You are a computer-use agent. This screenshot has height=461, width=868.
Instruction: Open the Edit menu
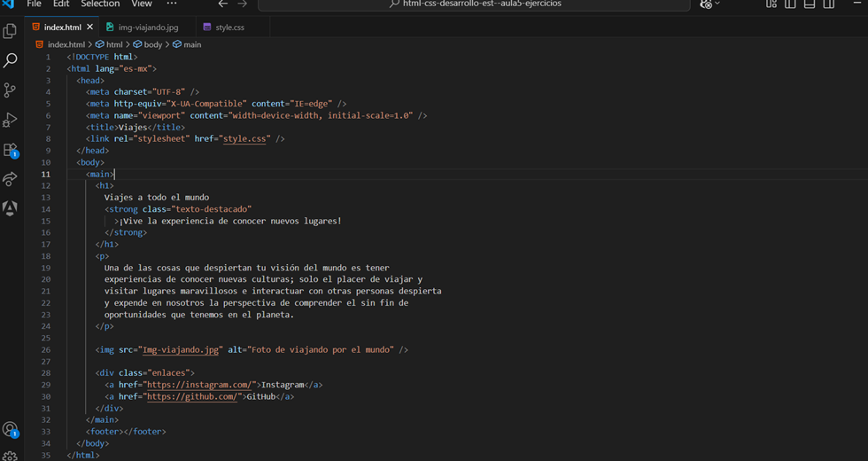pyautogui.click(x=61, y=4)
